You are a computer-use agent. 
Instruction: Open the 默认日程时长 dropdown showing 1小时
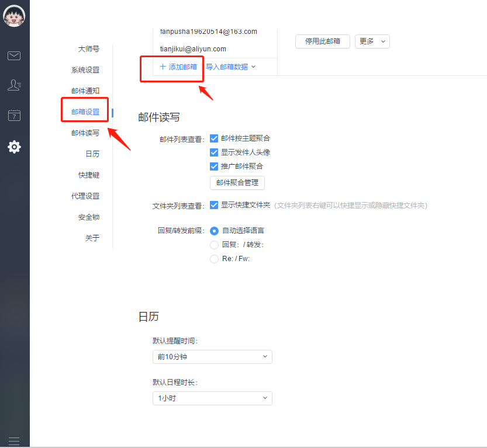212,398
